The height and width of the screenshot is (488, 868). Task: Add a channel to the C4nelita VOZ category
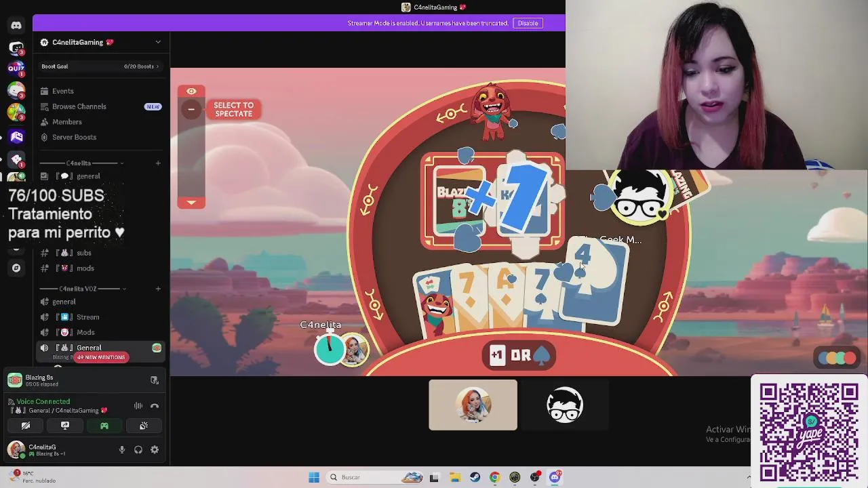(158, 289)
